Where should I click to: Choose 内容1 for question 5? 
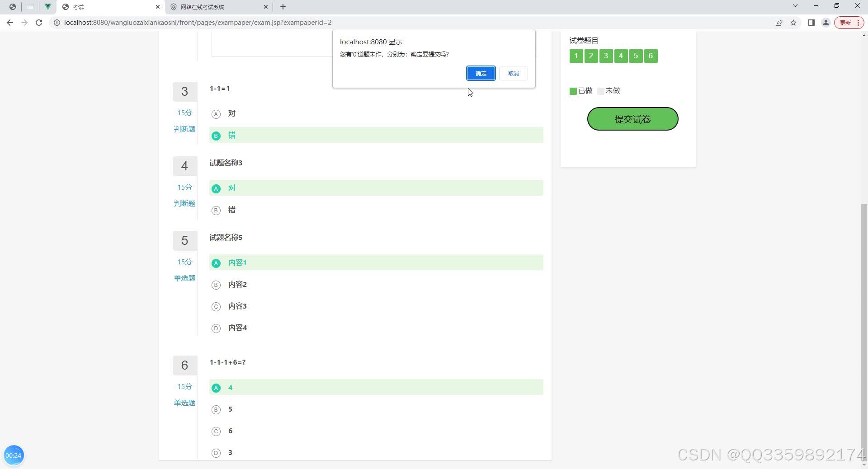click(376, 263)
